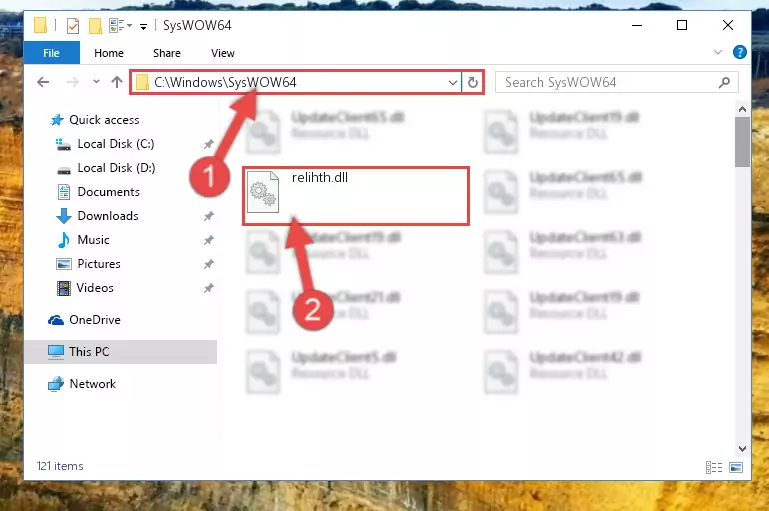Click the pin icon beside Downloads

[208, 216]
